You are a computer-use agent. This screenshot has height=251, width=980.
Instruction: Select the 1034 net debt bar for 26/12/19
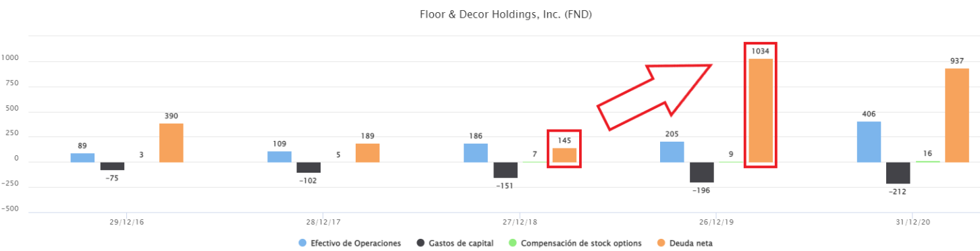[761, 110]
